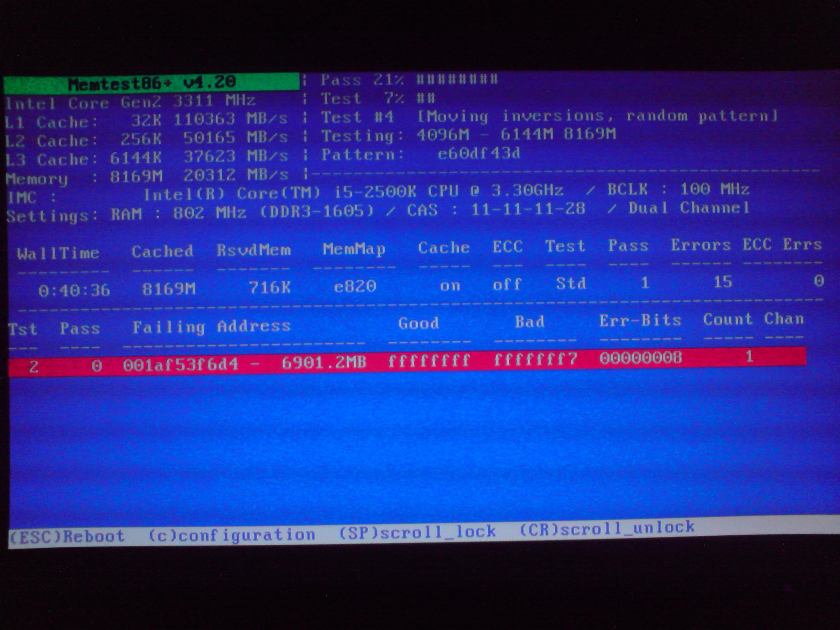Click the WallTime value 0:40:36
This screenshot has height=630, width=840.
74,290
